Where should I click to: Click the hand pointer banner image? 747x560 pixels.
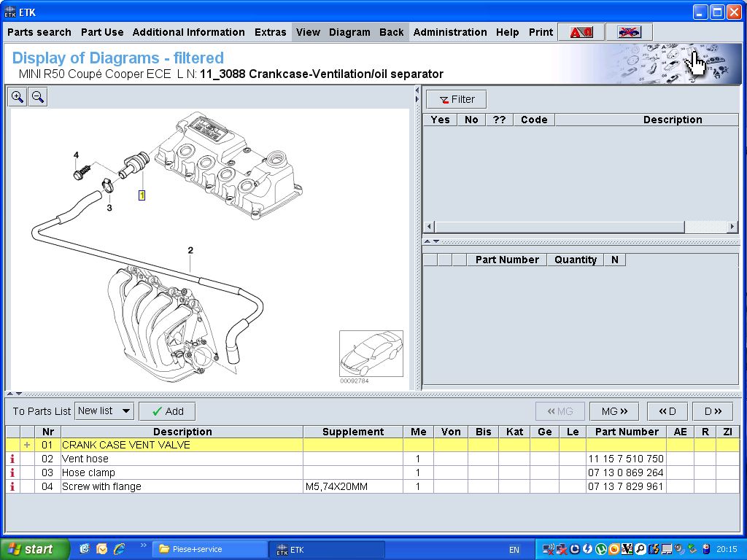(697, 63)
